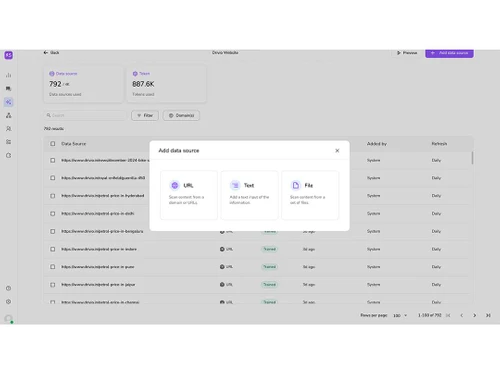Viewport: 500px width, 375px height.
Task: Check the petrol price in pune checkbox
Action: click(x=53, y=267)
